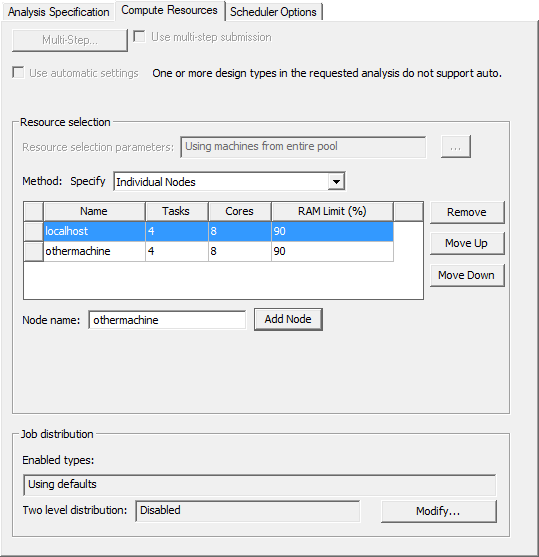Click RAM Limit value 90 for othermachine
The width and height of the screenshot is (539, 557).
332,252
